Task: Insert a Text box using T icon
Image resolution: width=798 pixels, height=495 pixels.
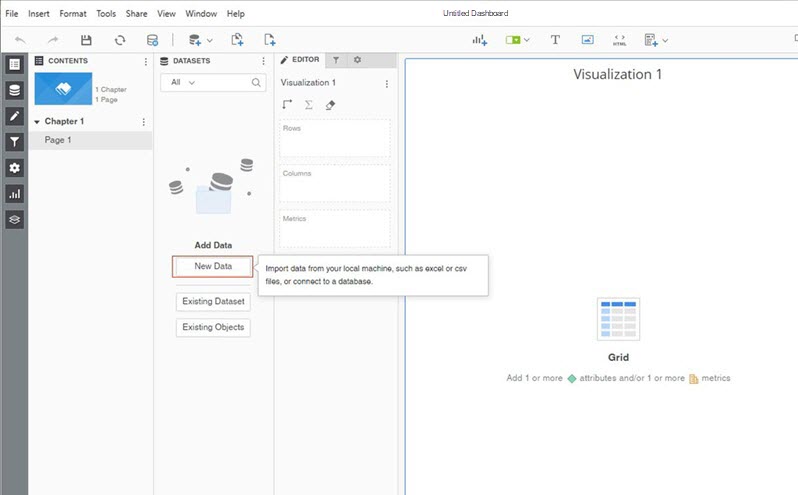Action: click(x=555, y=40)
